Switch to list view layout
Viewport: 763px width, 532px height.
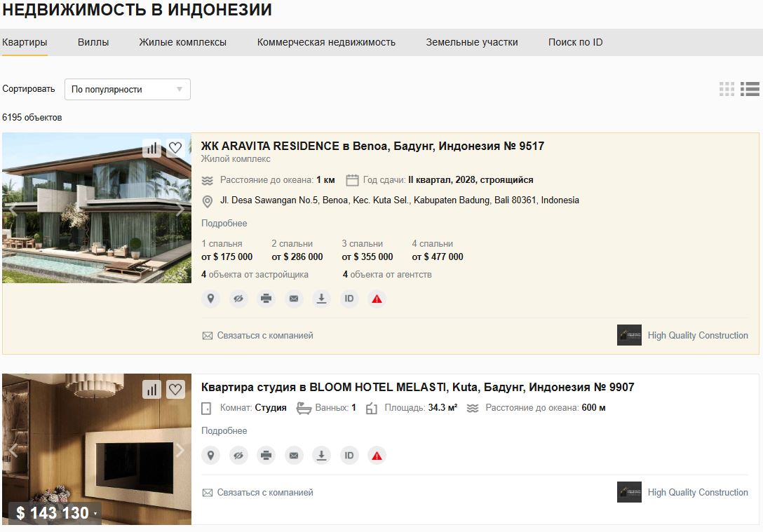click(750, 89)
